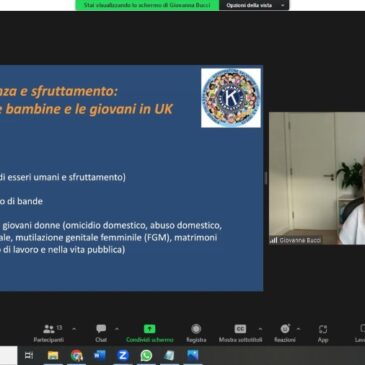Open the Partecipanti panel
365x365 pixels.
click(x=49, y=333)
